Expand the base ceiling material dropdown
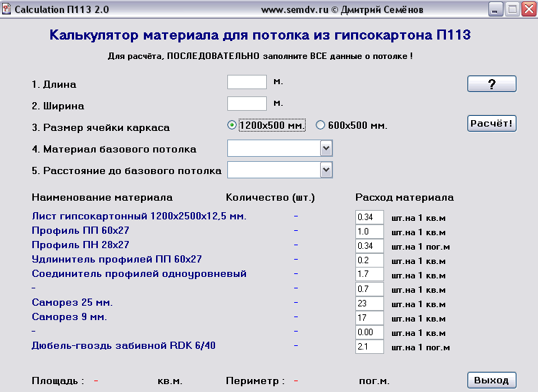This screenshot has width=538, height=392. click(326, 148)
